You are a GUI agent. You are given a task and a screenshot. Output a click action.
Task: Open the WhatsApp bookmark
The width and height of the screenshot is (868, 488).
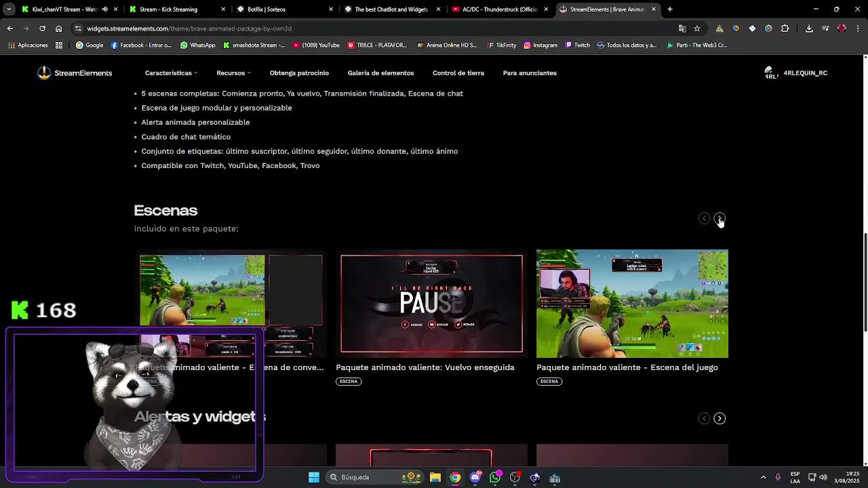click(x=197, y=45)
